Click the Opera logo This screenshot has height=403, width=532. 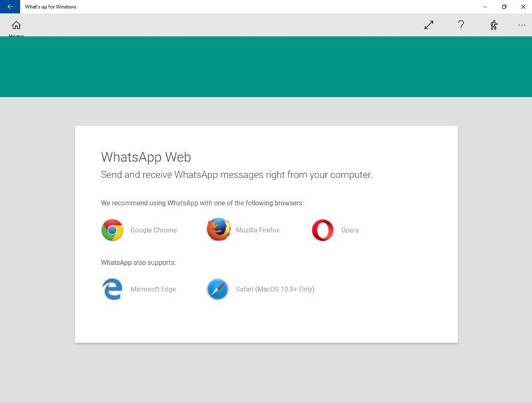(323, 230)
